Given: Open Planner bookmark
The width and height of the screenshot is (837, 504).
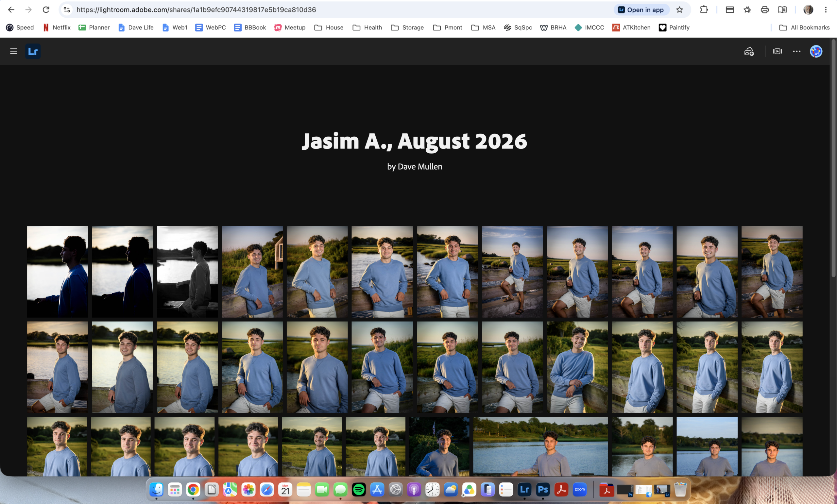Looking at the screenshot, I should click(x=94, y=27).
